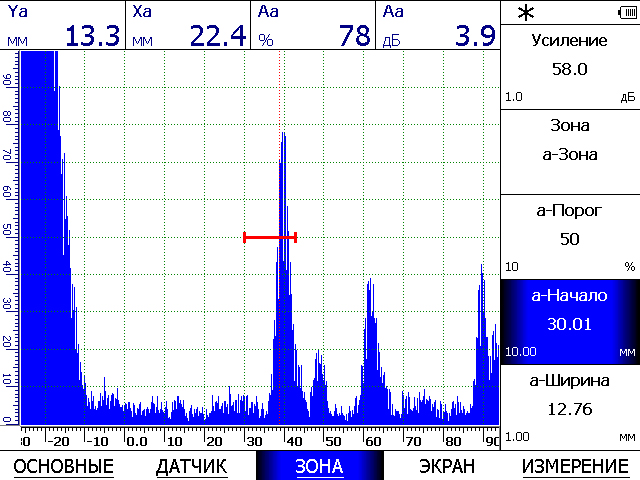Open the ЭКРАН tab
Image resolution: width=640 pixels, height=480 pixels.
pos(447,466)
